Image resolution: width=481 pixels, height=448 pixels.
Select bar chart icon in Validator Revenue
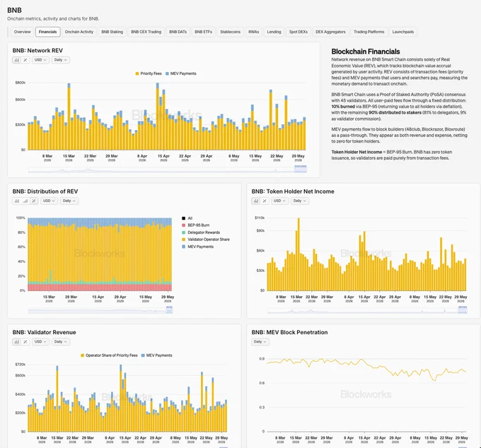(x=16, y=342)
